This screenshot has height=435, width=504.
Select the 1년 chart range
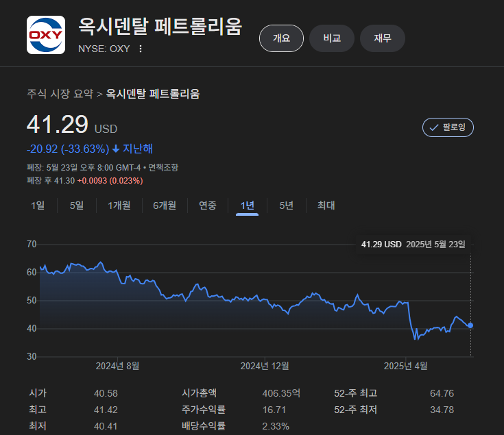click(247, 206)
